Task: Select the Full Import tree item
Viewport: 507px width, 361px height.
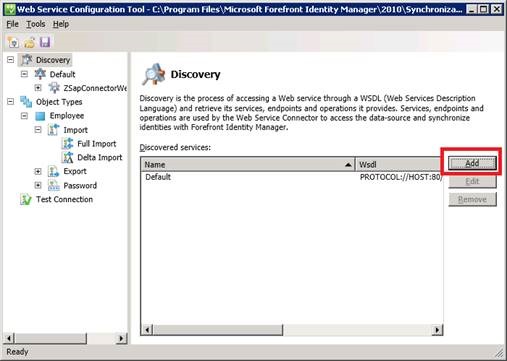Action: pos(97,144)
